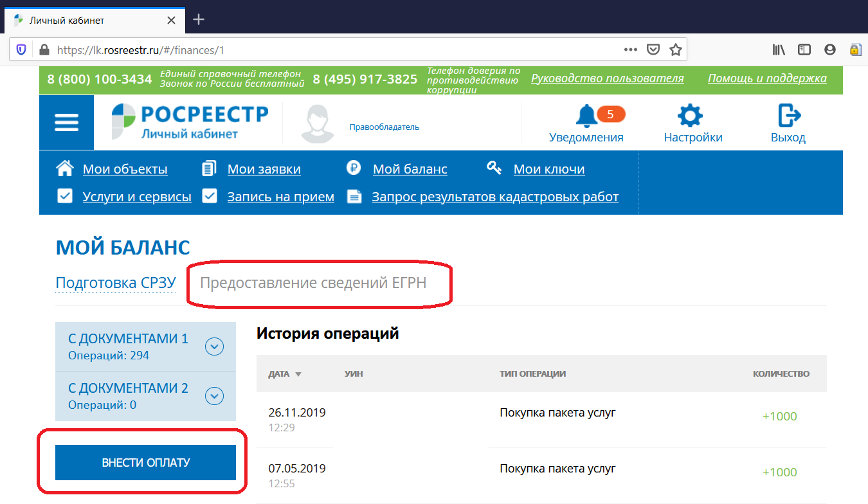This screenshot has height=504, width=868.
Task: Open the Помощь и поддержка link
Action: pyautogui.click(x=767, y=78)
